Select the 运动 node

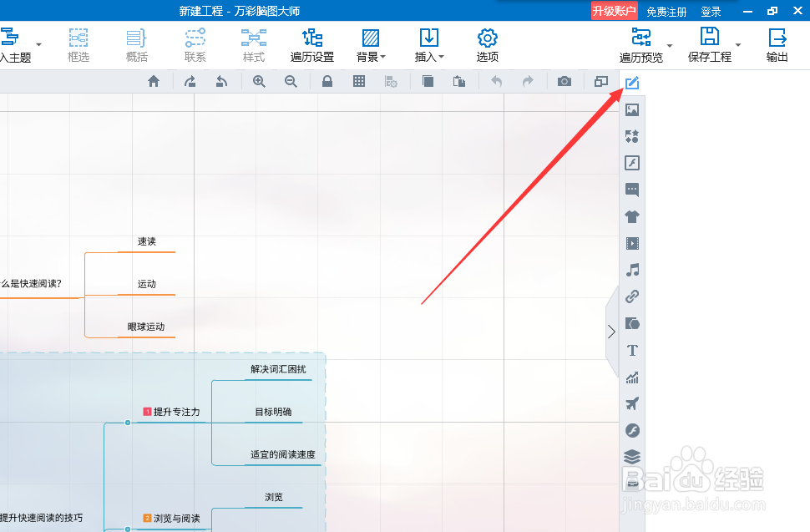pos(147,284)
